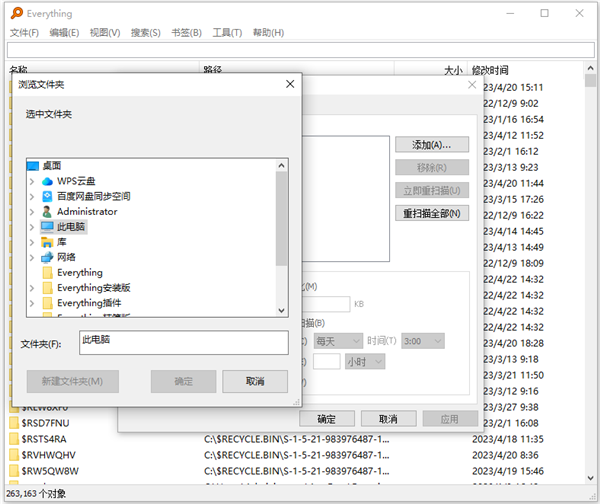Click the 立即重扫描(U) button
Viewport: 600px width, 504px height.
tap(432, 190)
